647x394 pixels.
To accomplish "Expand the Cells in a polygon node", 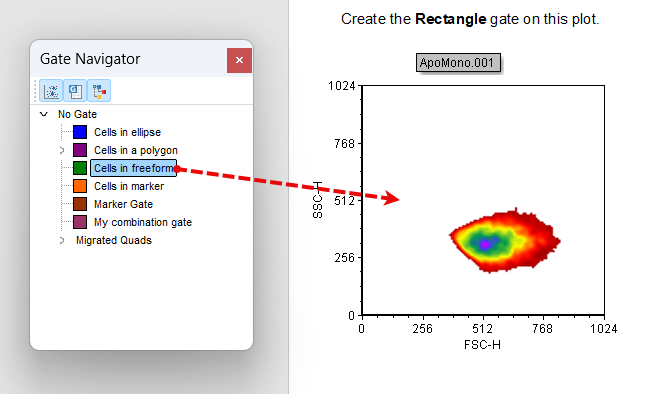I will coord(62,150).
